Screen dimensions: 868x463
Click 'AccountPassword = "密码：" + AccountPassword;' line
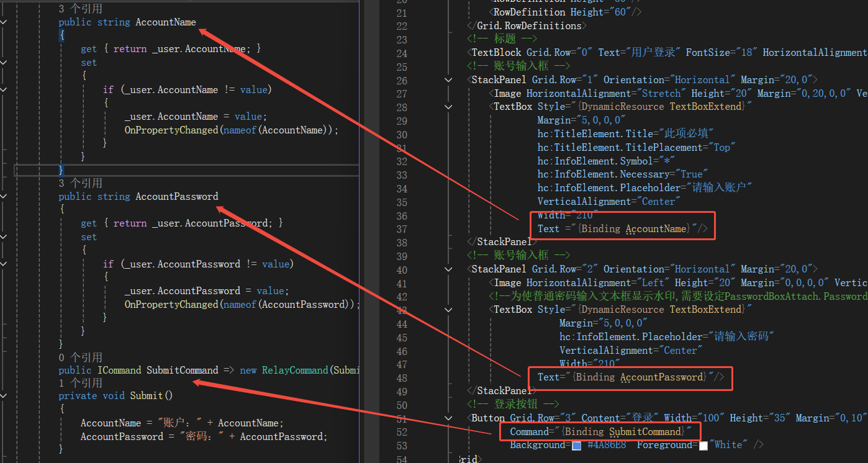pyautogui.click(x=204, y=437)
